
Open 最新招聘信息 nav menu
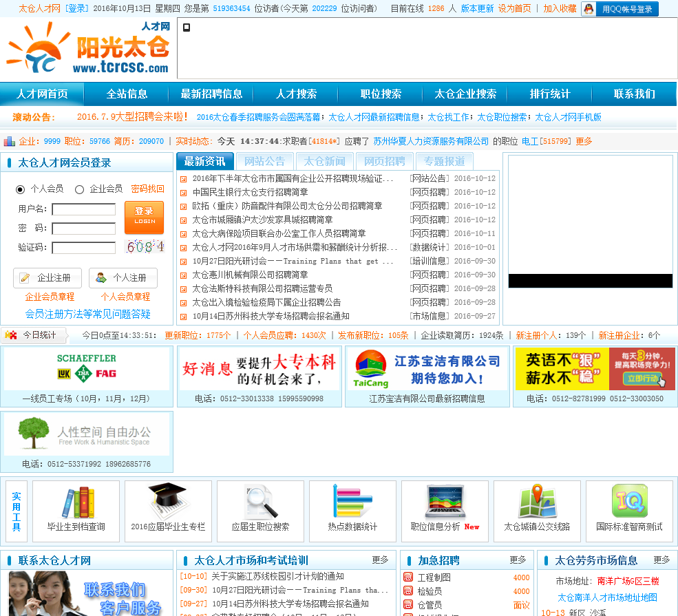click(211, 94)
